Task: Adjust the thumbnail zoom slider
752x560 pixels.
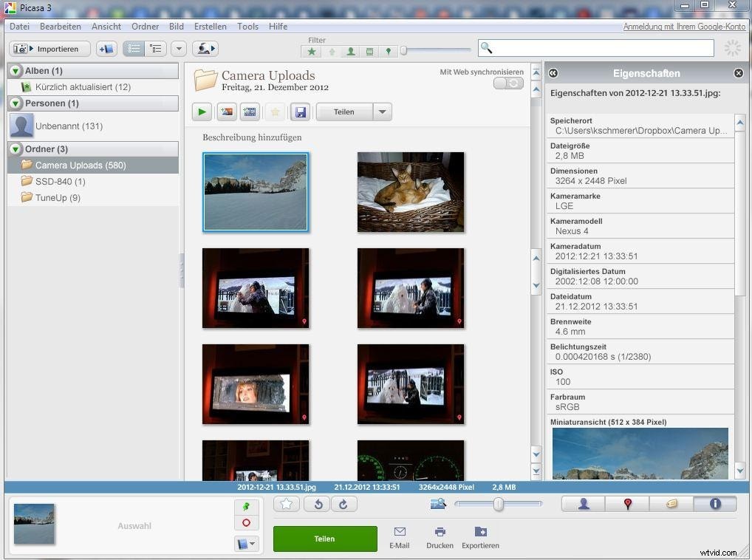Action: (x=498, y=504)
